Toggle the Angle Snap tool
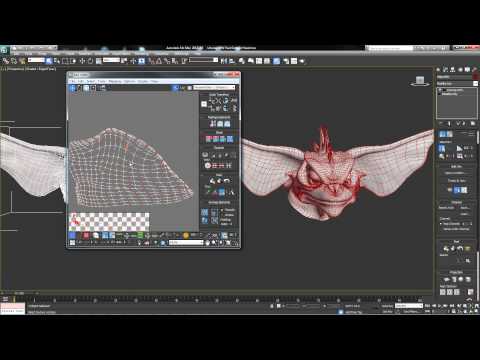The image size is (480, 360). (x=159, y=61)
